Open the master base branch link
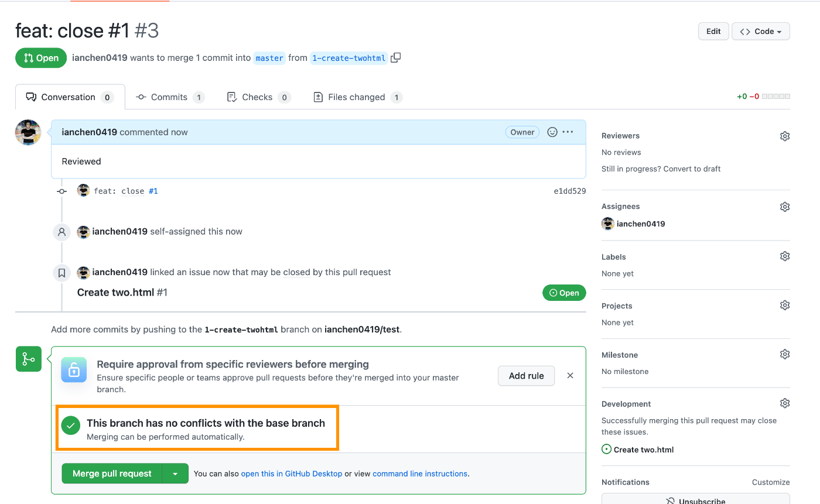 tap(269, 58)
